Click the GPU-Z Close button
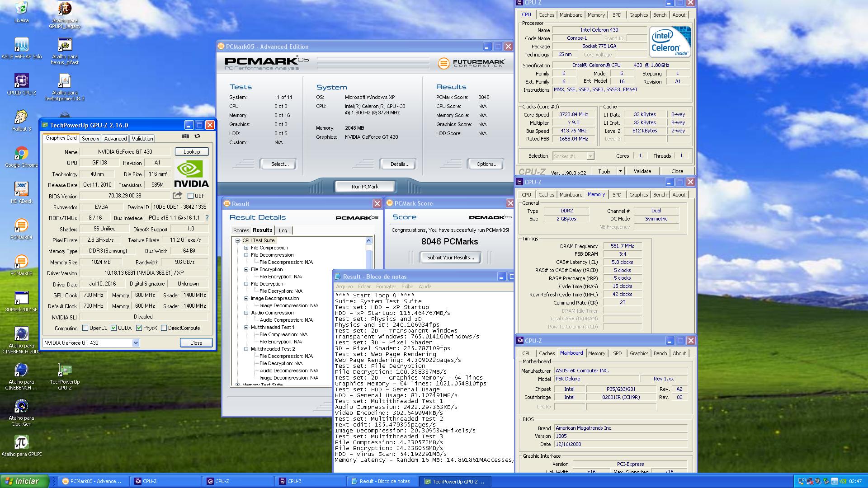The width and height of the screenshot is (868, 488). pyautogui.click(x=196, y=343)
